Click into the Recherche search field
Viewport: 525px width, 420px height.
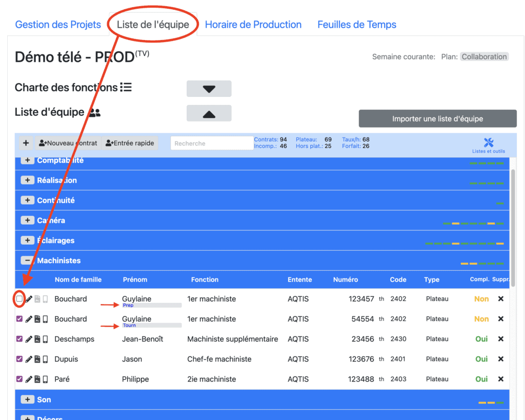pyautogui.click(x=212, y=143)
